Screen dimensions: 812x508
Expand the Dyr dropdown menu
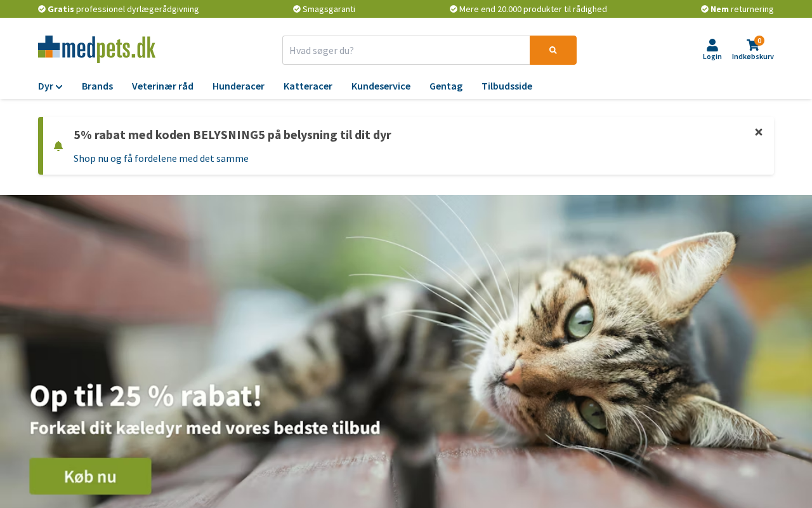point(50,86)
